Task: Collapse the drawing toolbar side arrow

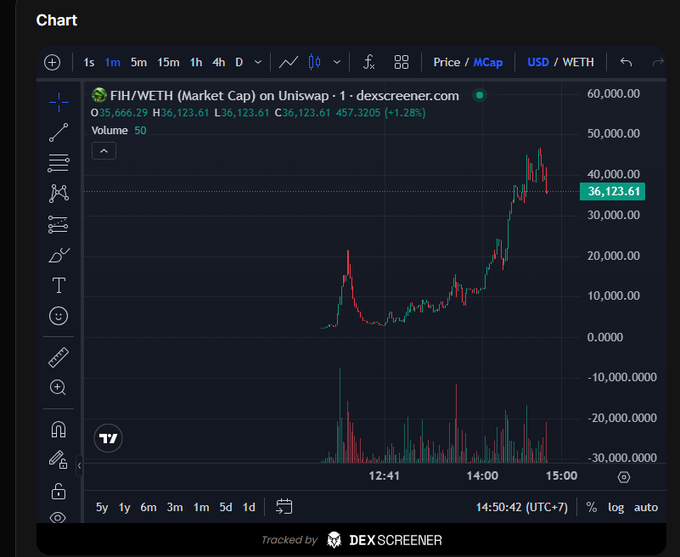Action: click(x=79, y=466)
